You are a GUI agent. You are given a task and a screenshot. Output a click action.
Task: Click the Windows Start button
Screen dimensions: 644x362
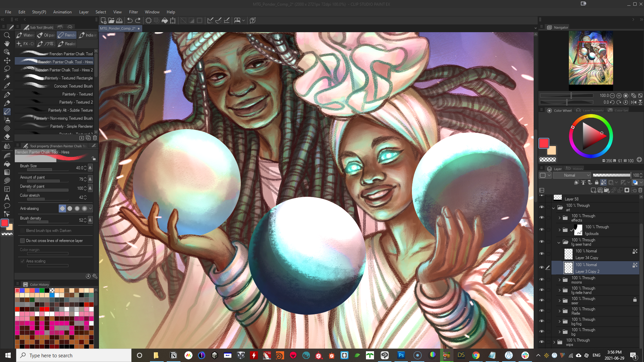tap(8, 355)
